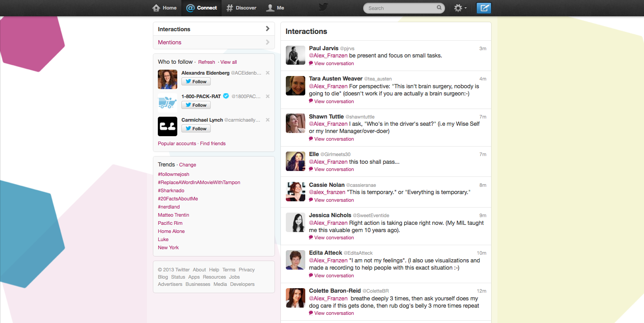Select the Connect tab
Screen dimensions: 644x323
202,8
